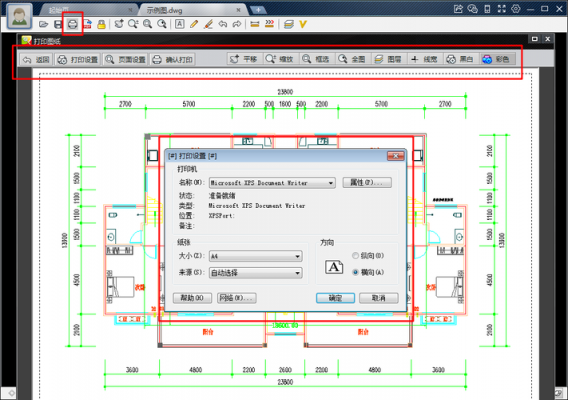Click the print icon in the main toolbar

click(x=72, y=24)
